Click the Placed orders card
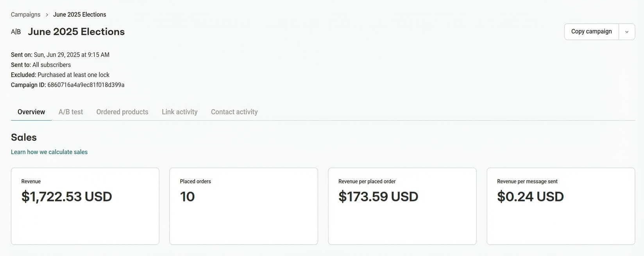 coord(243,206)
